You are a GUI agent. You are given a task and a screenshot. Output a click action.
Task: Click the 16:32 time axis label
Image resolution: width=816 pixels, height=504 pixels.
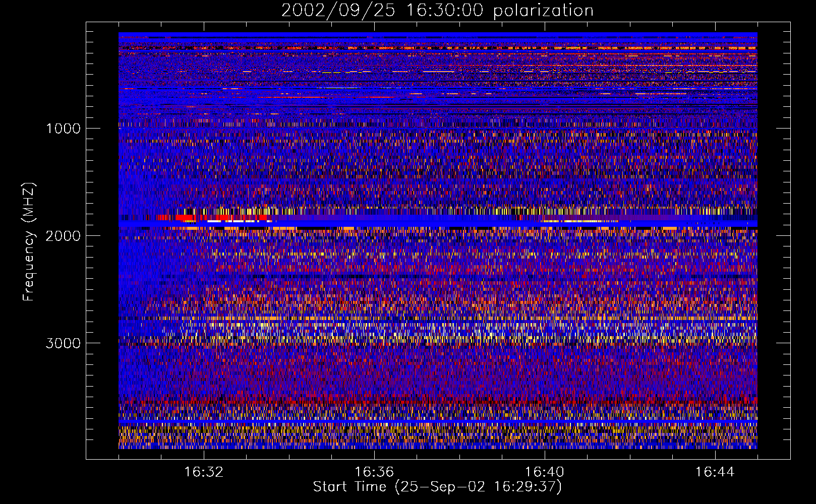[x=204, y=472]
